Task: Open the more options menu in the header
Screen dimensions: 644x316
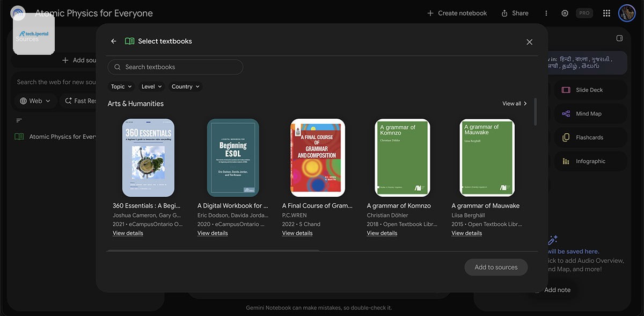Action: 546,13
